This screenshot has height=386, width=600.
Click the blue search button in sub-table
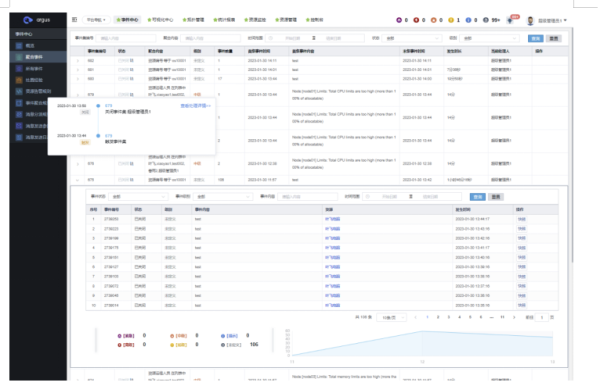click(478, 197)
